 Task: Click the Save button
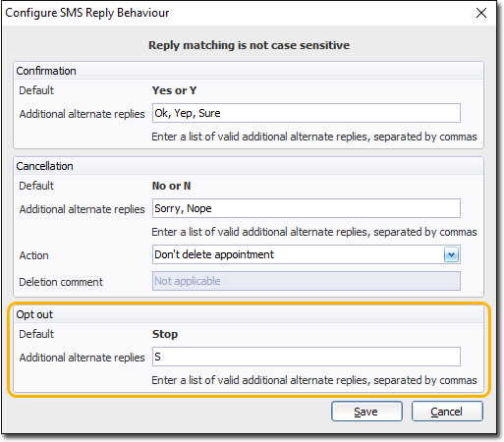tap(366, 412)
